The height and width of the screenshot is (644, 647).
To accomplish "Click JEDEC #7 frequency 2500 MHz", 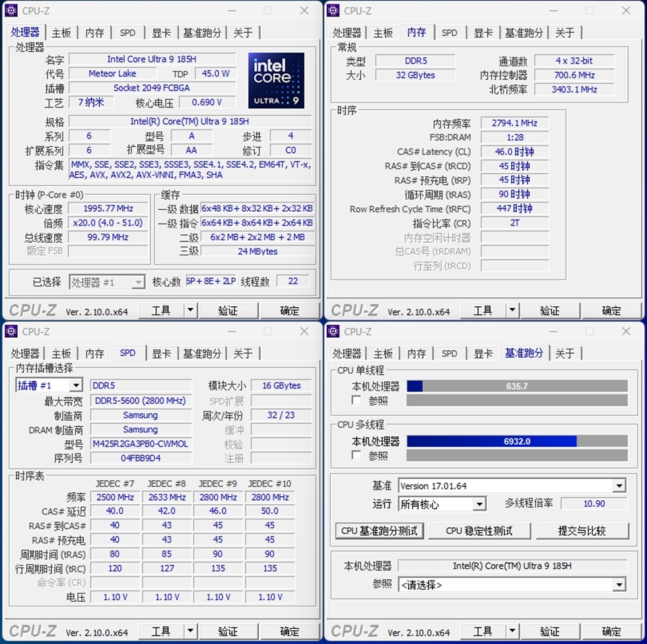I will coord(115,498).
